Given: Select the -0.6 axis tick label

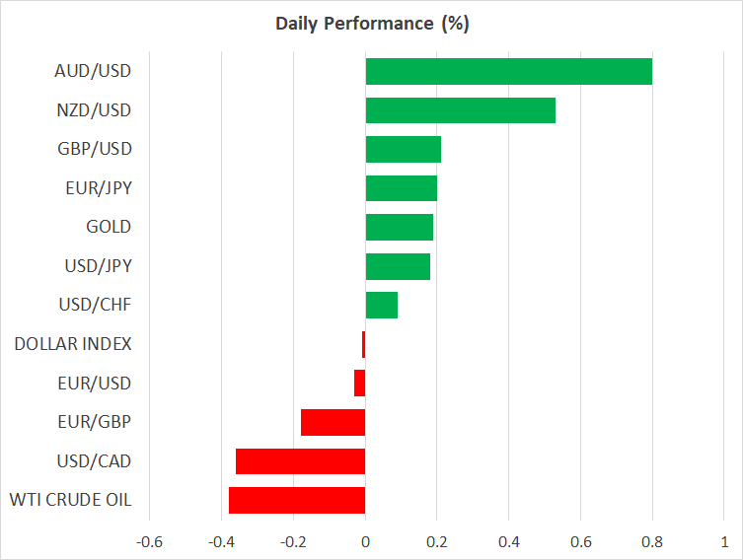Looking at the screenshot, I should 149,541.
